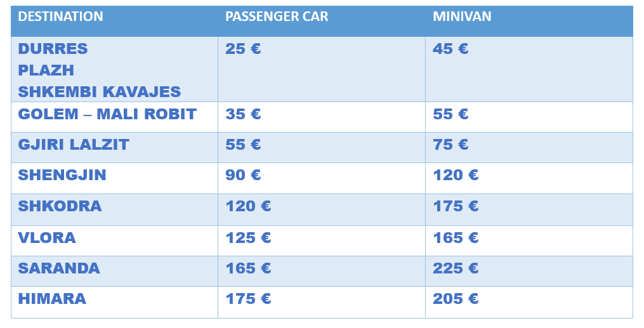Select the VLORA destination cell
The height and width of the screenshot is (328, 644).
(x=47, y=238)
